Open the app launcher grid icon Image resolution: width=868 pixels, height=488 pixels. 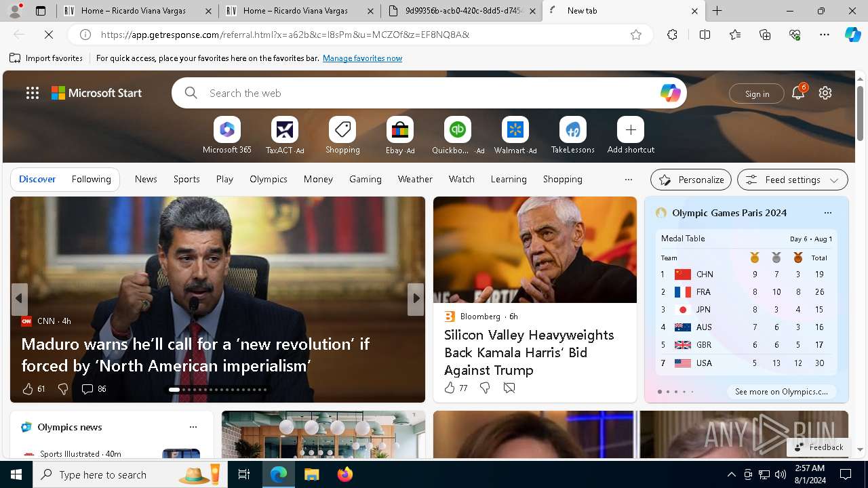33,93
